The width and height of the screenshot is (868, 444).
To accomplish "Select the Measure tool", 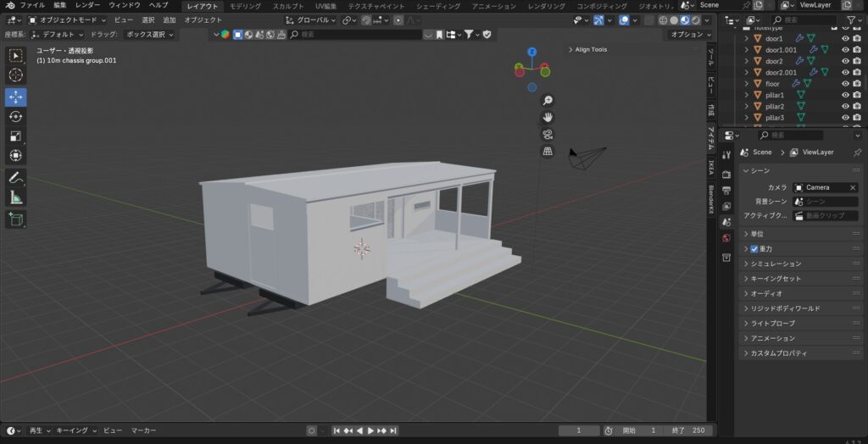I will click(16, 198).
